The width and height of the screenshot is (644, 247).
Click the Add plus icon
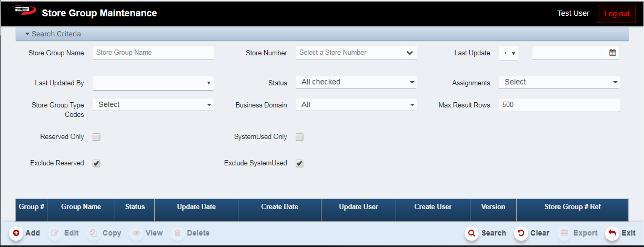16,233
